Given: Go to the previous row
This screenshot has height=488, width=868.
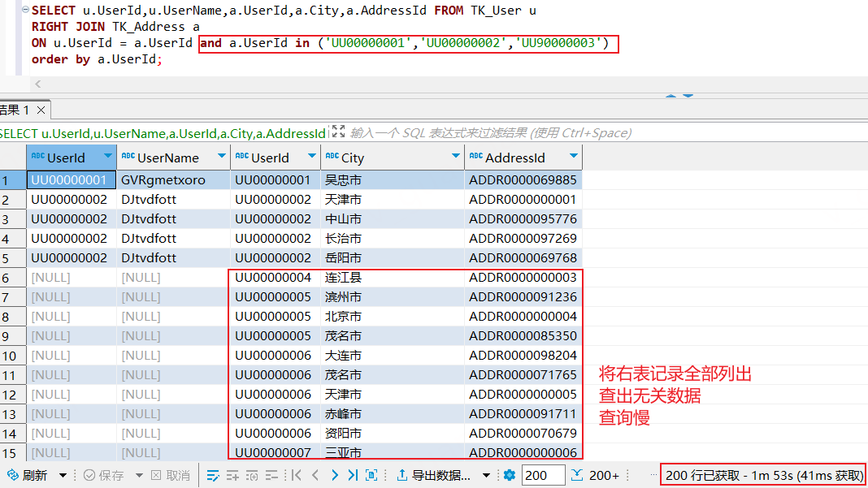Looking at the screenshot, I should pos(315,475).
